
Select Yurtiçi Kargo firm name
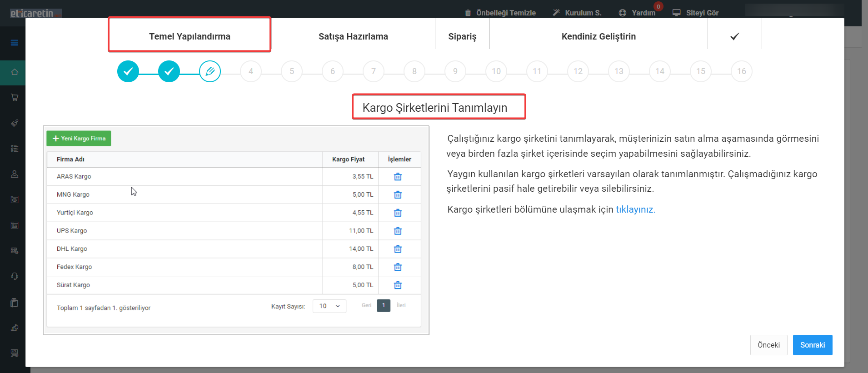point(75,213)
